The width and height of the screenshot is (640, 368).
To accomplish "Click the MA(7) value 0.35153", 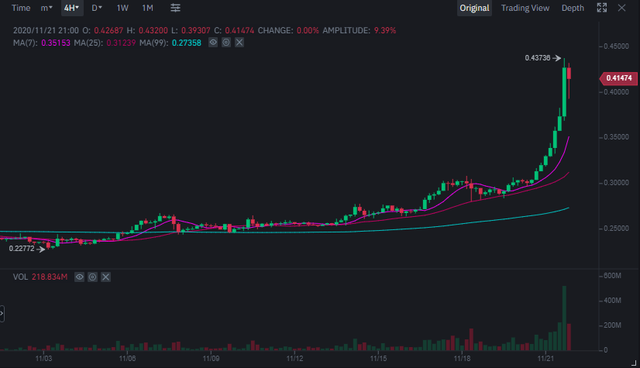I will pos(56,43).
